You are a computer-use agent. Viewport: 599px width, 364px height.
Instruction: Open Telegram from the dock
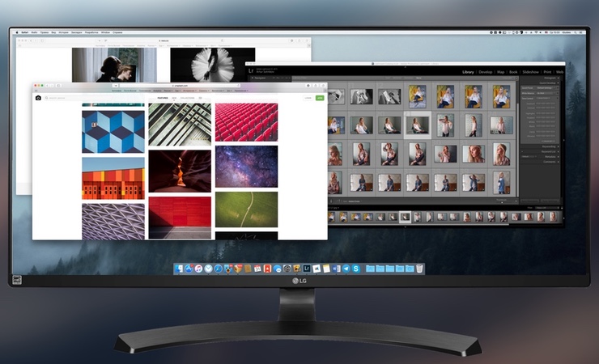(346, 269)
